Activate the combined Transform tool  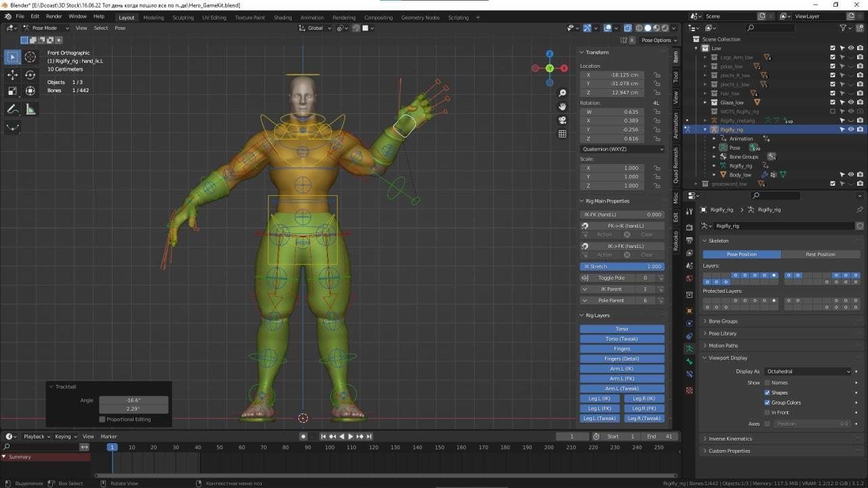click(31, 91)
